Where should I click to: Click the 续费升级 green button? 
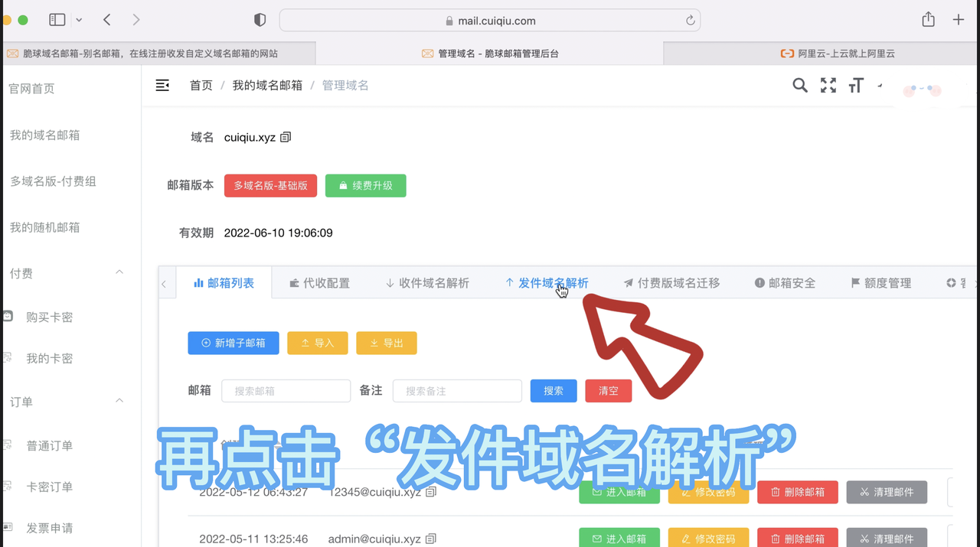(365, 186)
